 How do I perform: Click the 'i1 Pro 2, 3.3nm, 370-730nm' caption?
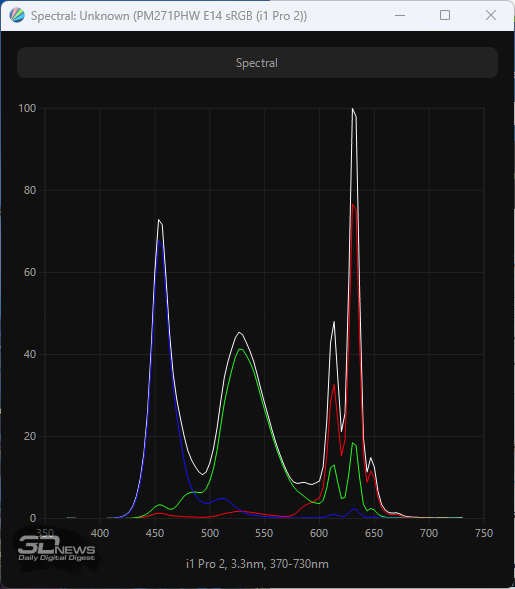[257, 564]
